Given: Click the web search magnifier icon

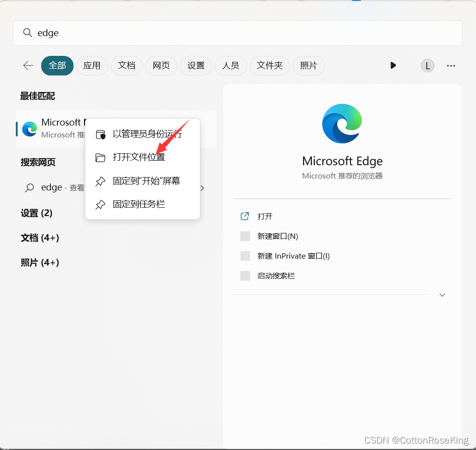Looking at the screenshot, I should tap(30, 187).
